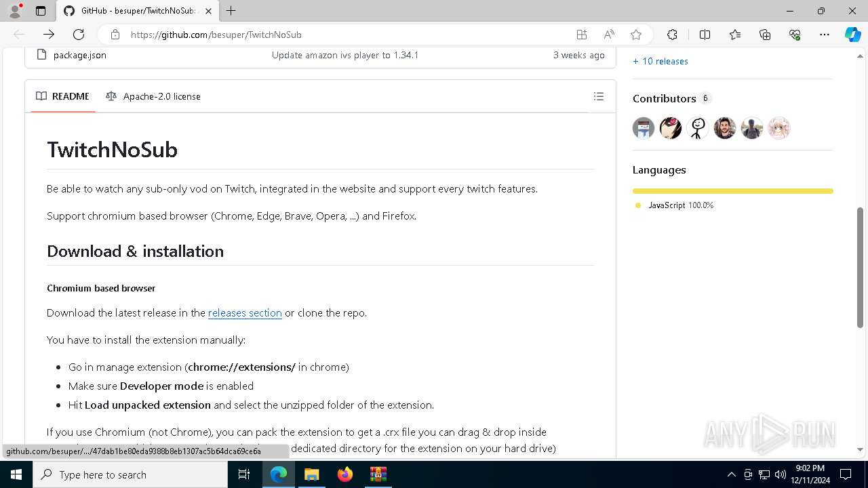Click the taskbar search box

tap(130, 474)
